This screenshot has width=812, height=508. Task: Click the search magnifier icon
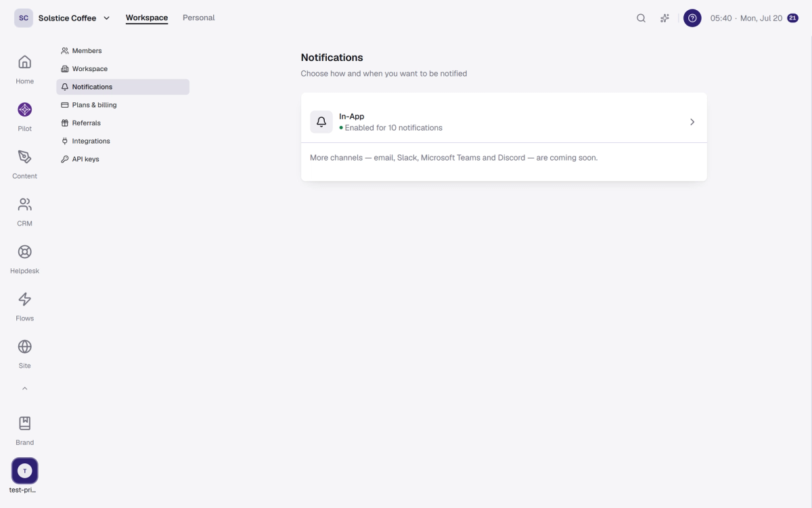click(x=641, y=18)
